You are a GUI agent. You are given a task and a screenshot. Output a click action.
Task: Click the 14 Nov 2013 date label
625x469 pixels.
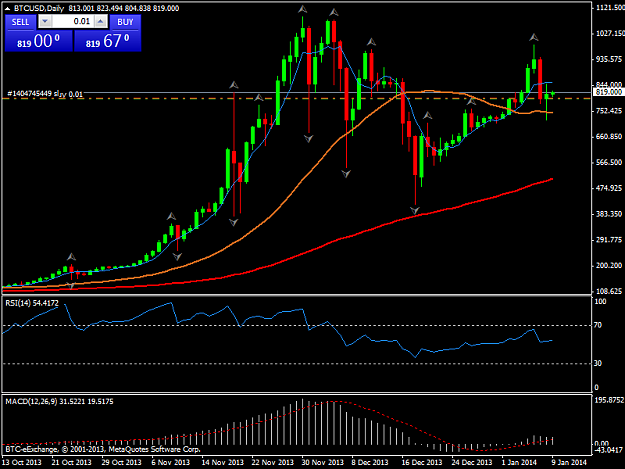222,462
